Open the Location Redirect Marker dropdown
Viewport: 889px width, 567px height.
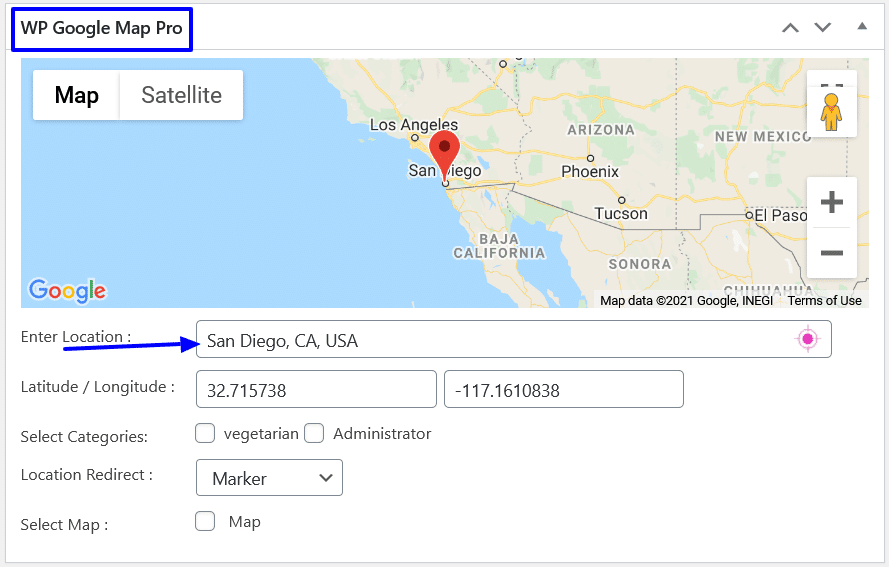(269, 478)
